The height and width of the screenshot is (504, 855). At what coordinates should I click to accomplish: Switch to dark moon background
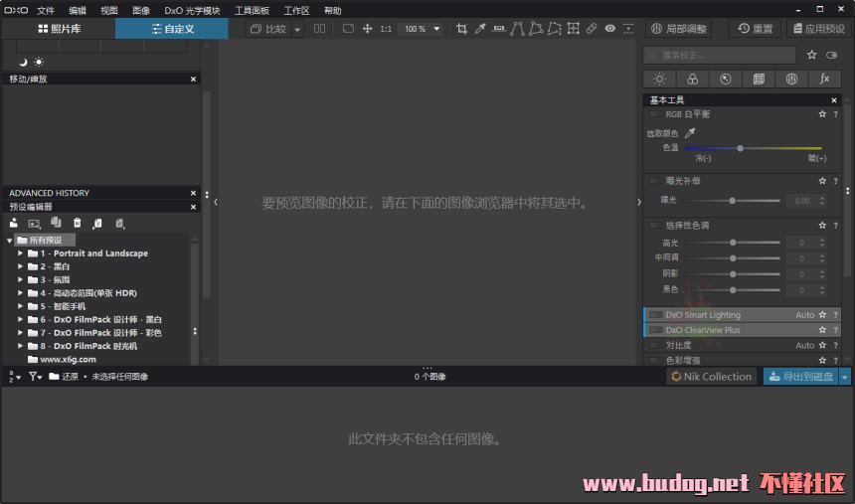pyautogui.click(x=23, y=63)
